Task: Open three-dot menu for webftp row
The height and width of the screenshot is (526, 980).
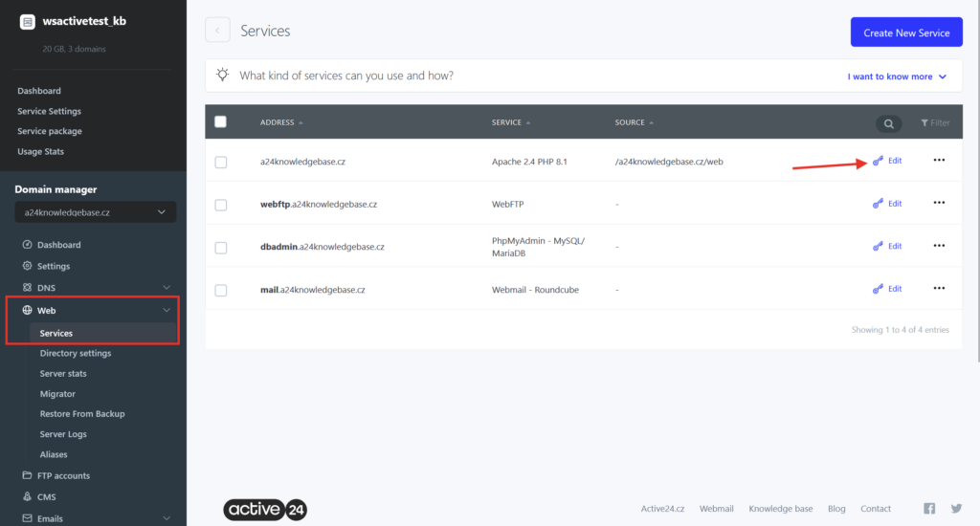Action: pos(939,203)
